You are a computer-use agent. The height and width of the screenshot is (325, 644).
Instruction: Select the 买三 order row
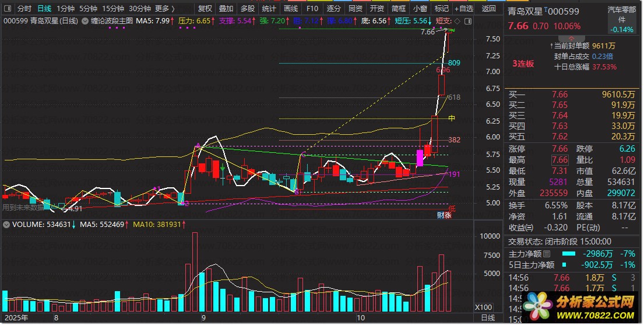[572, 116]
